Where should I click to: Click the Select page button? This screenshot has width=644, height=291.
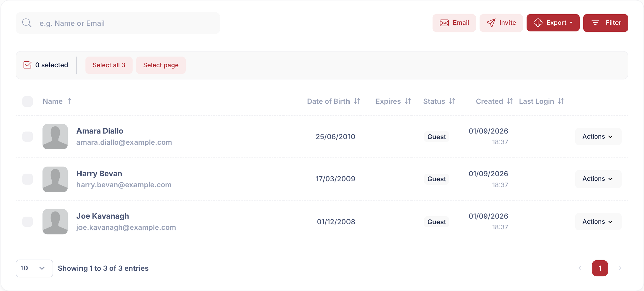[x=161, y=65]
